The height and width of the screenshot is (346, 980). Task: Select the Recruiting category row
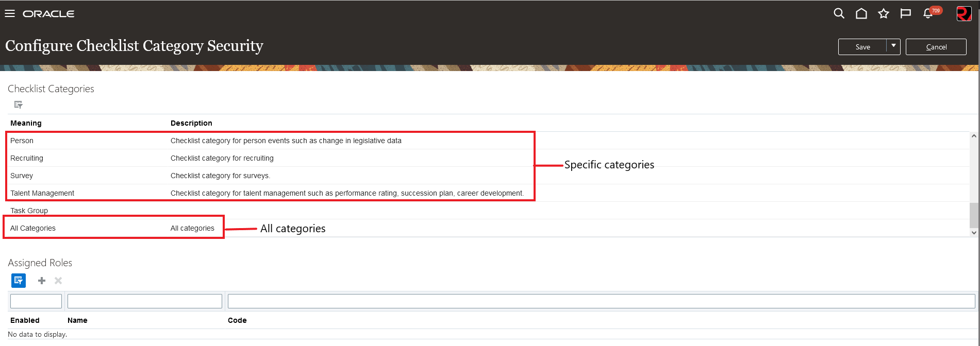pos(488,158)
